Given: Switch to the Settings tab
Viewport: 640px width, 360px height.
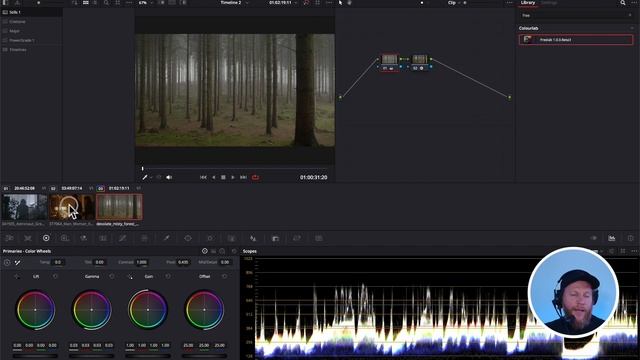Looking at the screenshot, I should click(549, 3).
